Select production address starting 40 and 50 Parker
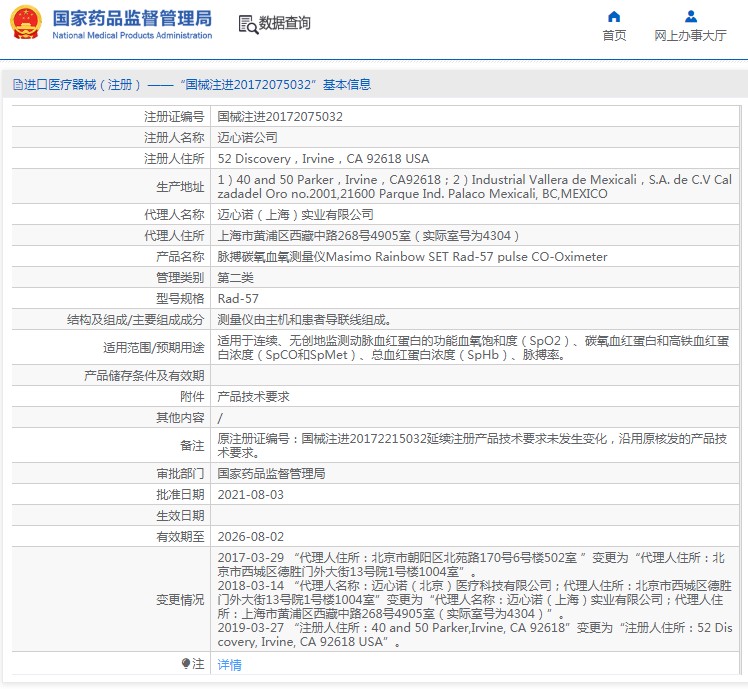 pos(475,187)
